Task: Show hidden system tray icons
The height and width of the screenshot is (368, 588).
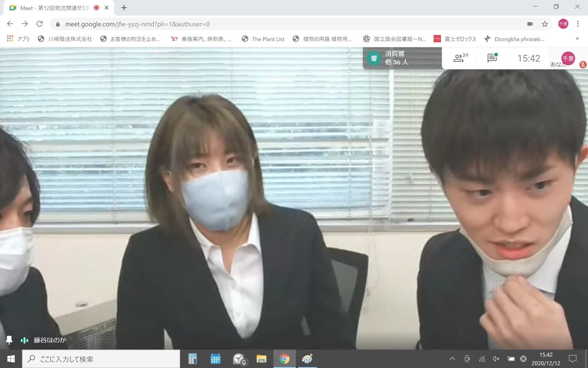Action: (452, 359)
